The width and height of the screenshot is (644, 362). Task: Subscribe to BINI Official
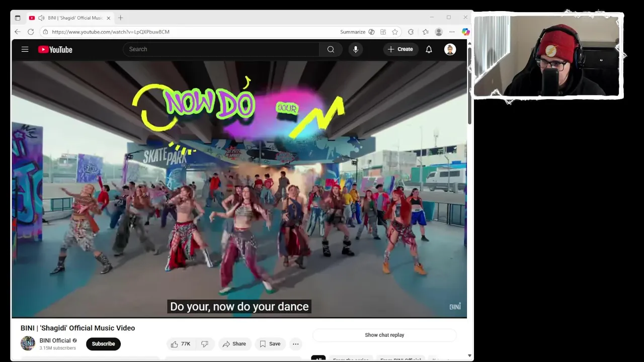tap(103, 344)
